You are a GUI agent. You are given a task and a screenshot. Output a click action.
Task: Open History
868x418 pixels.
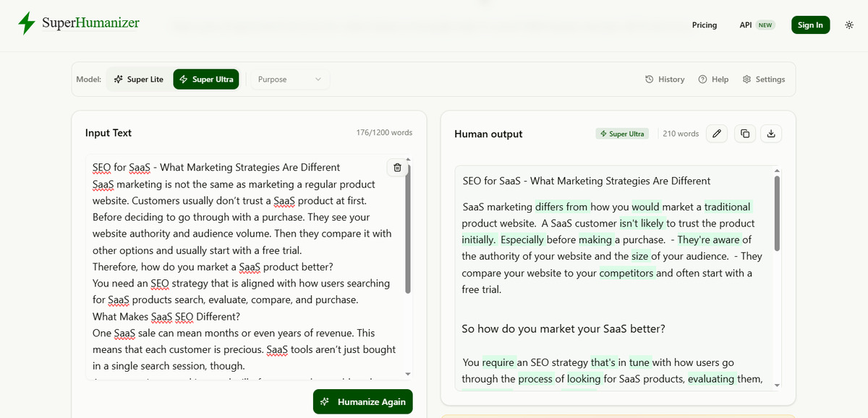[665, 80]
